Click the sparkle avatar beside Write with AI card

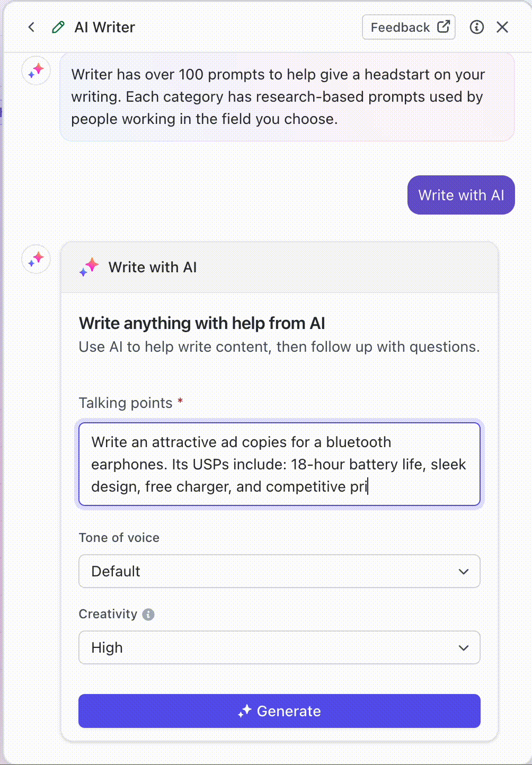(36, 259)
